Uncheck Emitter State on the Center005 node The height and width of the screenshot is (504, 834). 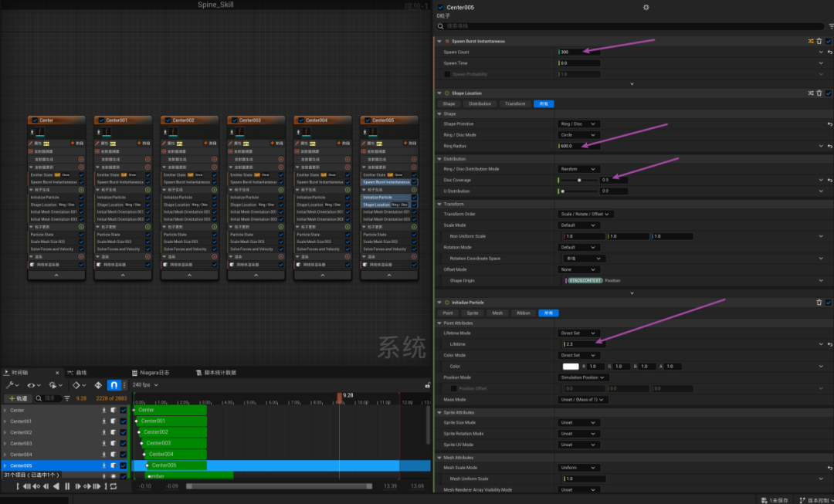pyautogui.click(x=414, y=175)
